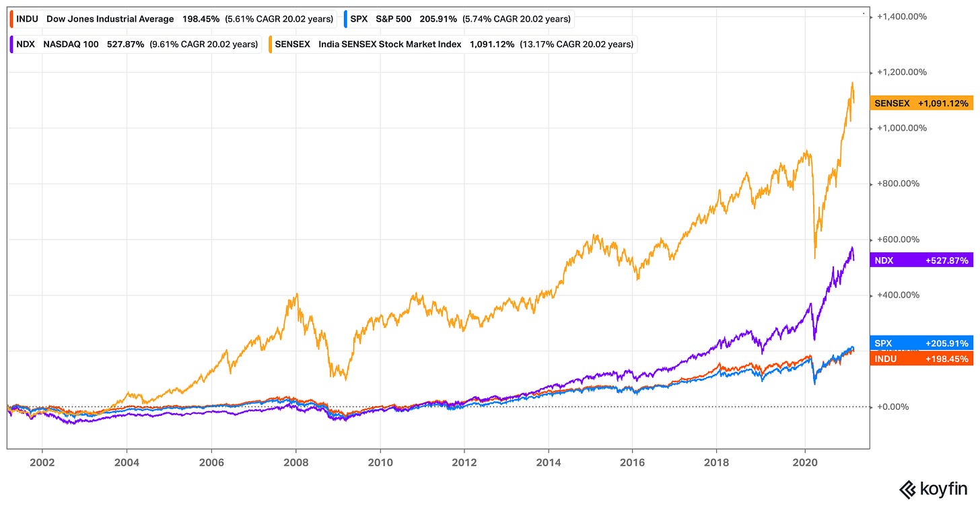The image size is (980, 506).
Task: Click the INDU +198.45% price label
Action: coord(921,359)
